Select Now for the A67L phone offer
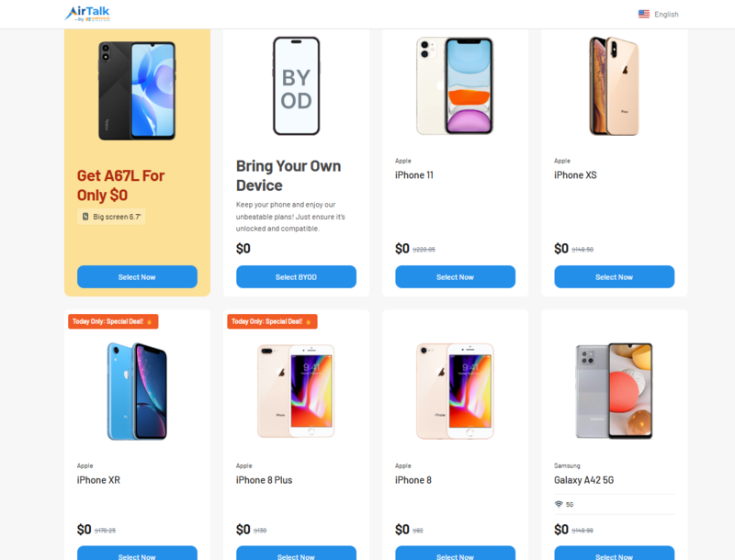This screenshot has width=735, height=560. (x=137, y=276)
